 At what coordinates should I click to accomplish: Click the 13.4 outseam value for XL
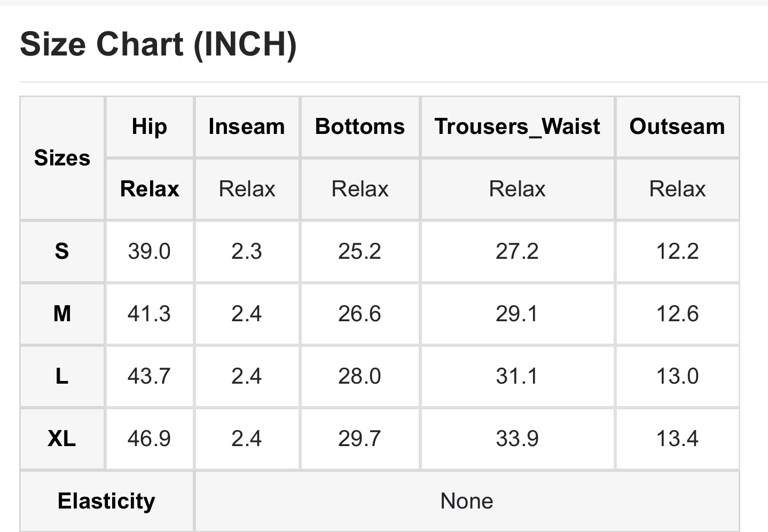677,439
